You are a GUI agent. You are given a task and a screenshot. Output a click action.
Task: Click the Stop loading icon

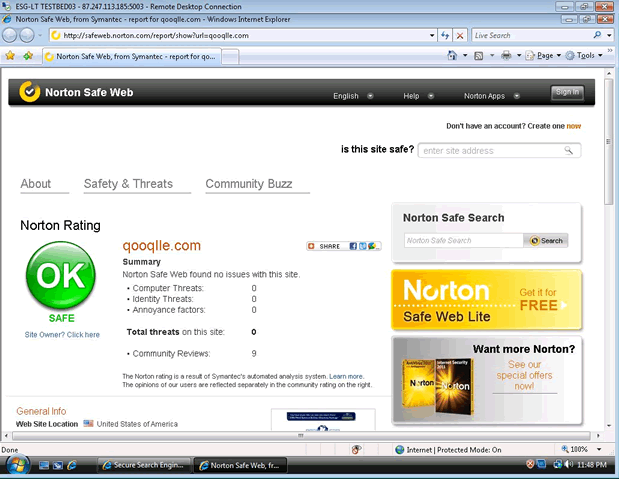460,35
